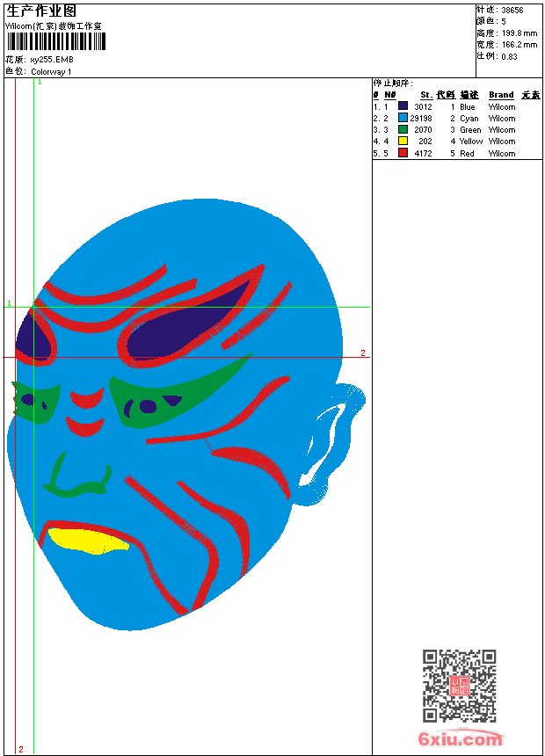The image size is (545, 756).
Task: Click the 生产作业图 title
Action: pos(41,11)
